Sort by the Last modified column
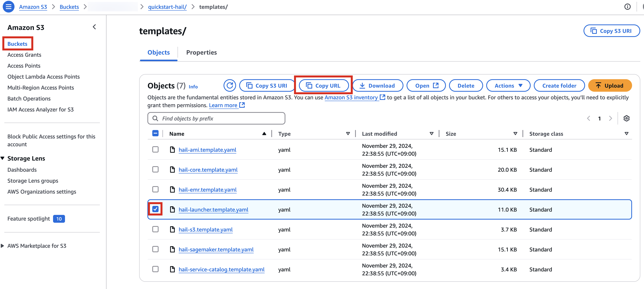 [379, 134]
